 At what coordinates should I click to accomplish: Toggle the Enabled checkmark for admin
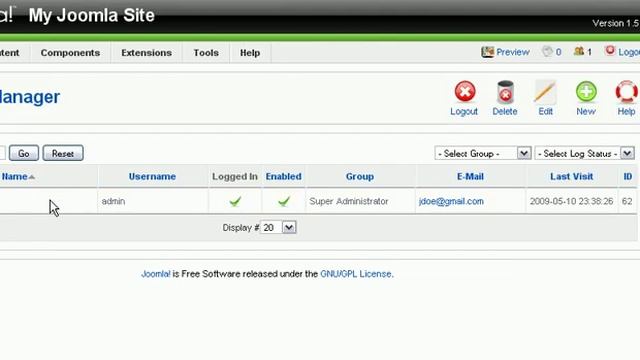[284, 201]
